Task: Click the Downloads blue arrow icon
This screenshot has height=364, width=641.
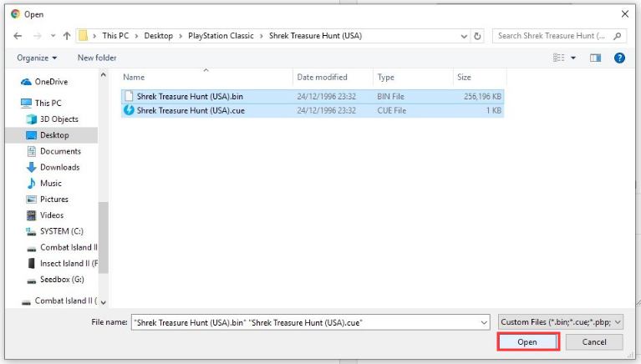Action: click(31, 168)
